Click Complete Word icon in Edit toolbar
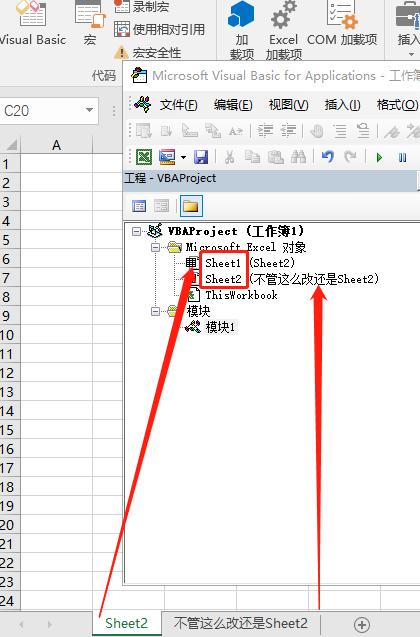The height and width of the screenshot is (637, 420). tap(236, 131)
